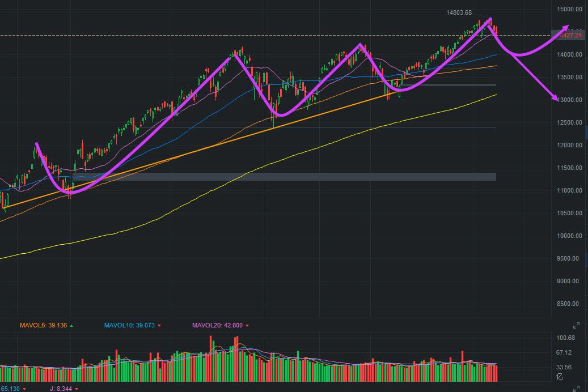Click the 13500.00 price axis label

[x=570, y=77]
